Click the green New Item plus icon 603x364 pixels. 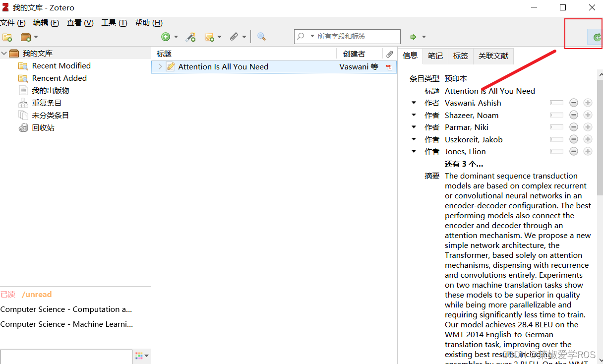(x=166, y=37)
